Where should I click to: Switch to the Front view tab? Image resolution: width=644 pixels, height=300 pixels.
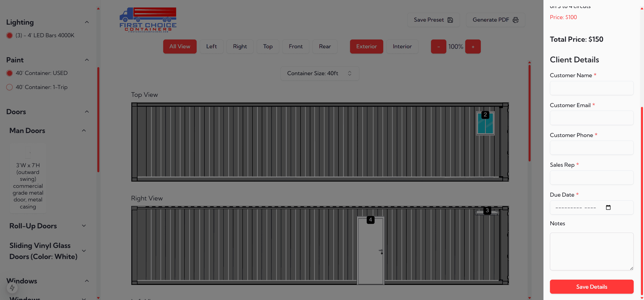[x=295, y=47]
